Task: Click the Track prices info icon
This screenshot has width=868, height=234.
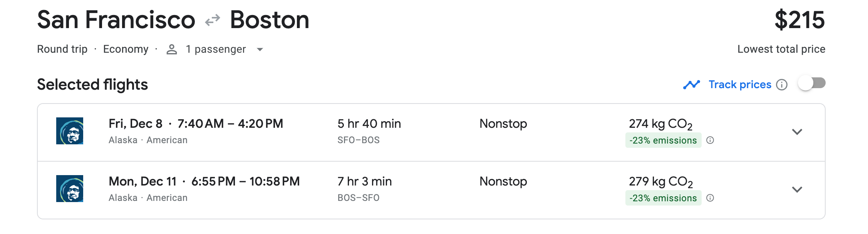Action: (782, 85)
